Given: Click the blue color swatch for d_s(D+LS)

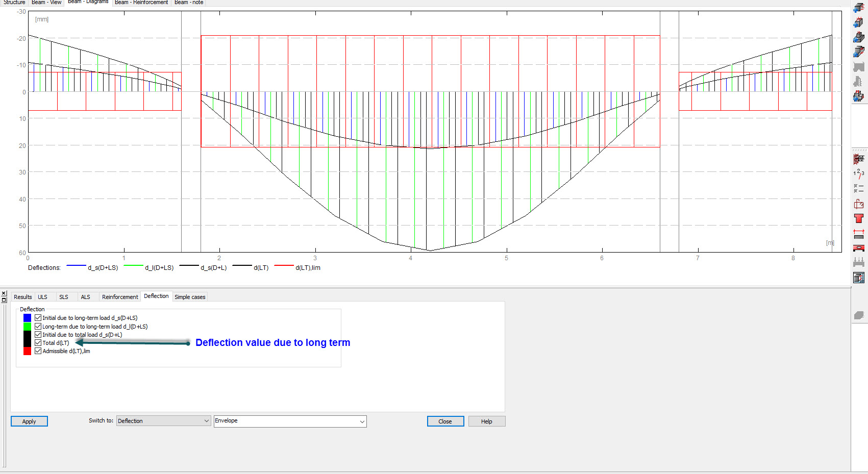Looking at the screenshot, I should tap(27, 318).
